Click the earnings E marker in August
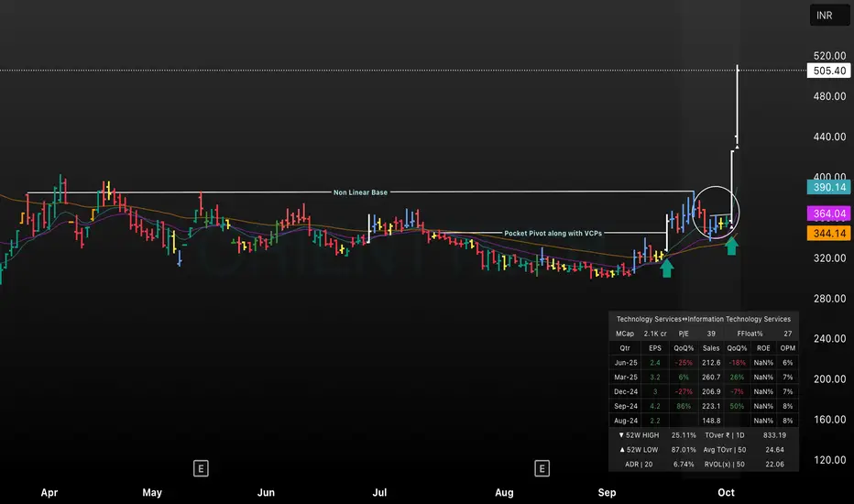854x504 pixels. pyautogui.click(x=542, y=469)
